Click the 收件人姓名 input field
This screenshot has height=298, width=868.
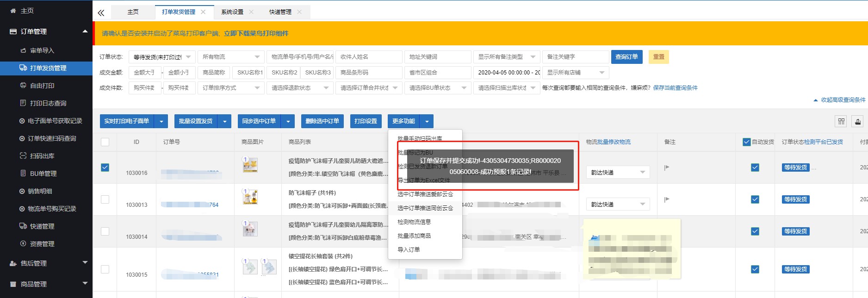tap(368, 57)
